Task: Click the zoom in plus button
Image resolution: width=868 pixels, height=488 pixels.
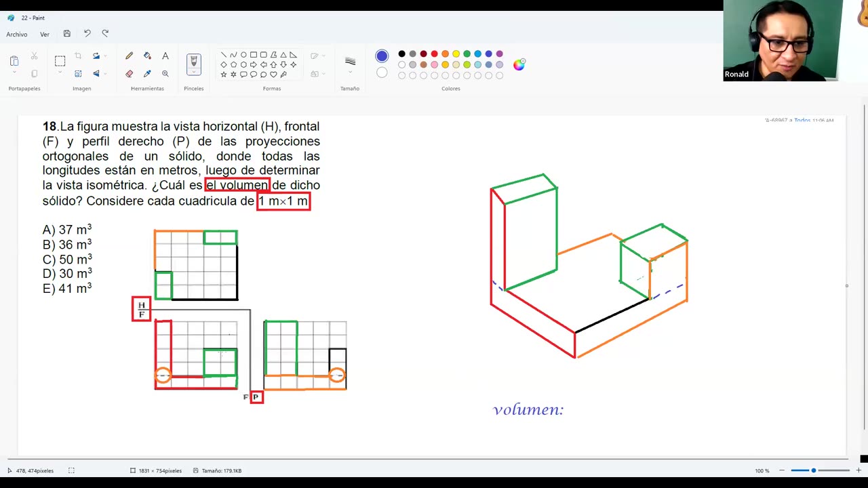Action: (859, 470)
